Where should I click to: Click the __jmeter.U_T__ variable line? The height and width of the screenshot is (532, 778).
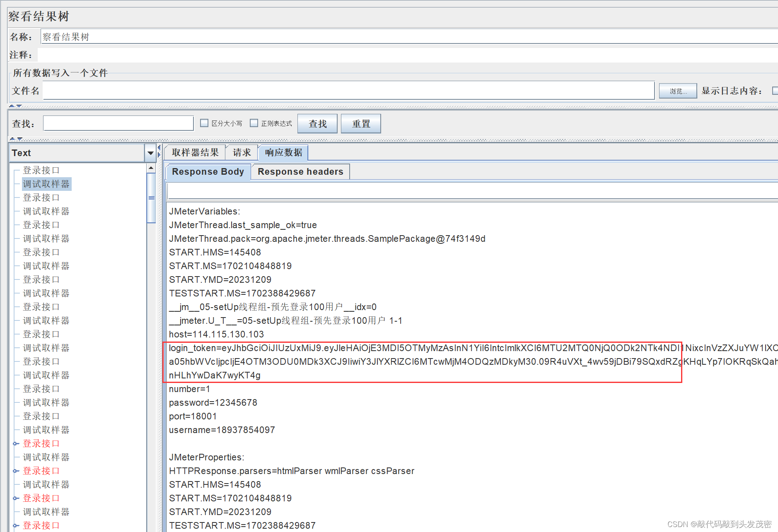click(285, 320)
